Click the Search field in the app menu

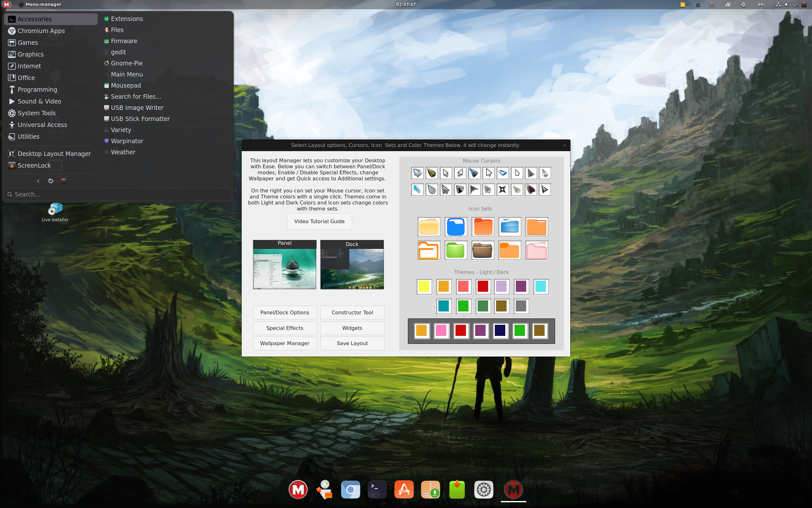(x=117, y=195)
